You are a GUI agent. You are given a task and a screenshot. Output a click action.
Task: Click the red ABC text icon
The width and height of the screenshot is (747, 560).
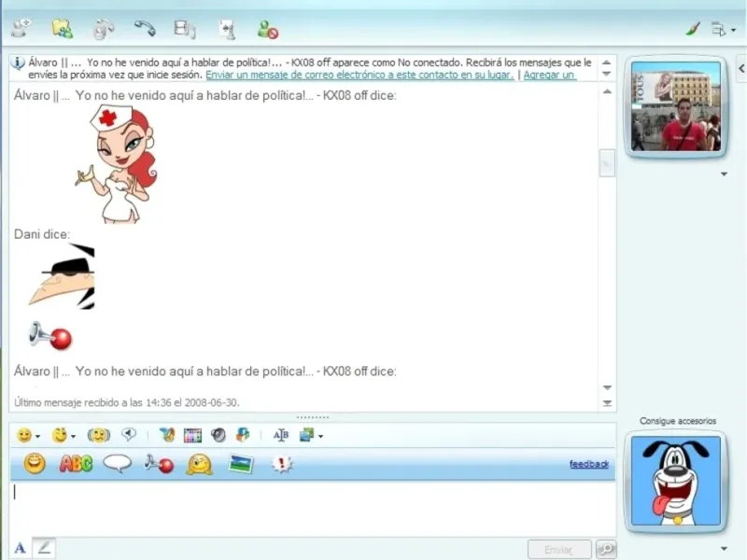(76, 463)
